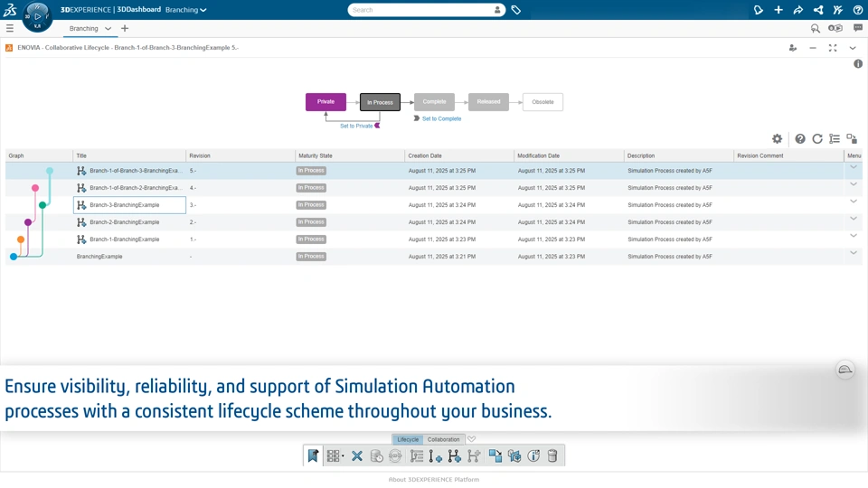
Task: Collapse the action bar chevron beside Collaboration tab
Action: click(472, 439)
